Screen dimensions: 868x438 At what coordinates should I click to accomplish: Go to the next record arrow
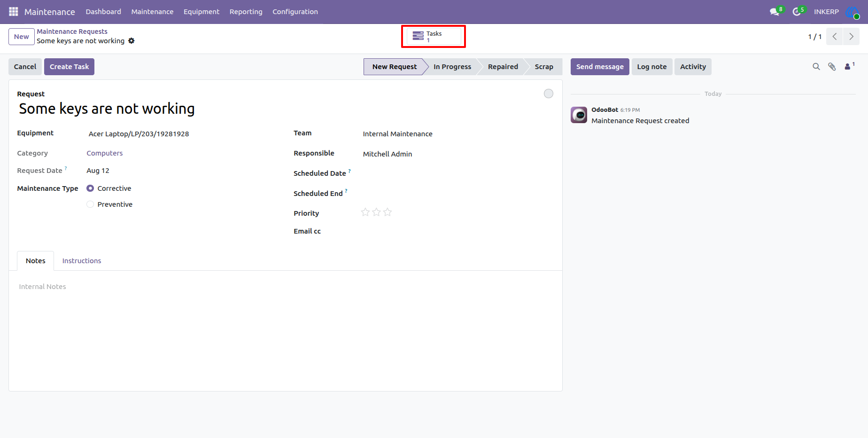tap(851, 37)
